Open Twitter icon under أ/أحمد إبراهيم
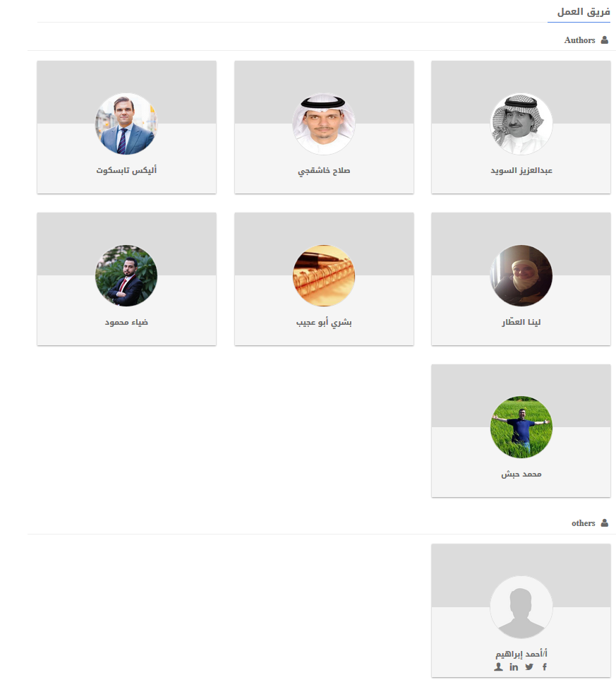The image size is (616, 687). (529, 667)
